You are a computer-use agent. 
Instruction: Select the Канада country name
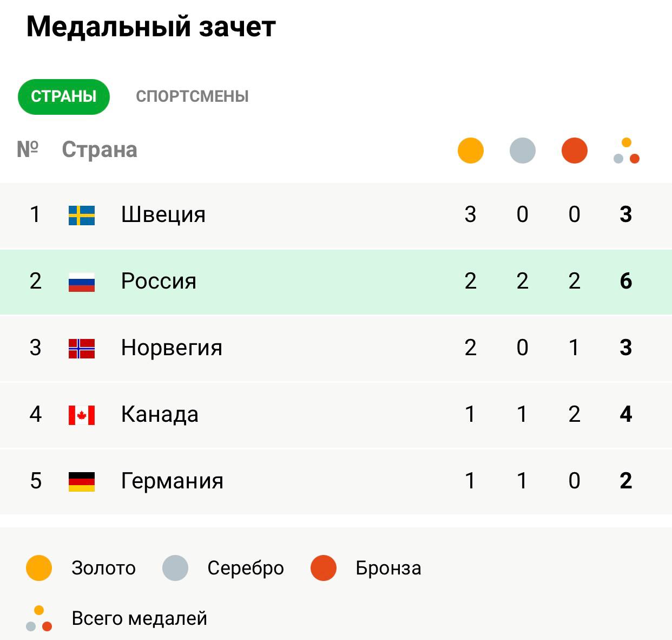[160, 414]
